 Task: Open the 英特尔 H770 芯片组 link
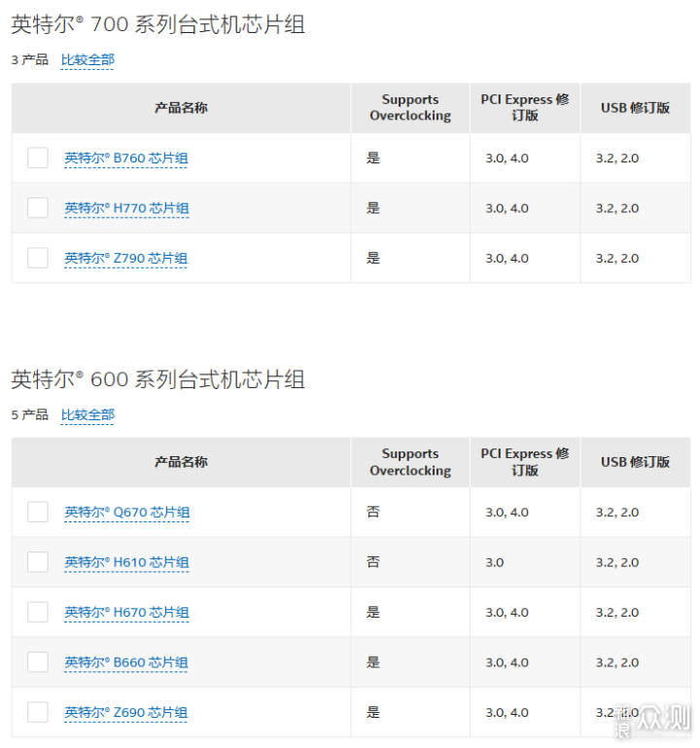[x=126, y=208]
